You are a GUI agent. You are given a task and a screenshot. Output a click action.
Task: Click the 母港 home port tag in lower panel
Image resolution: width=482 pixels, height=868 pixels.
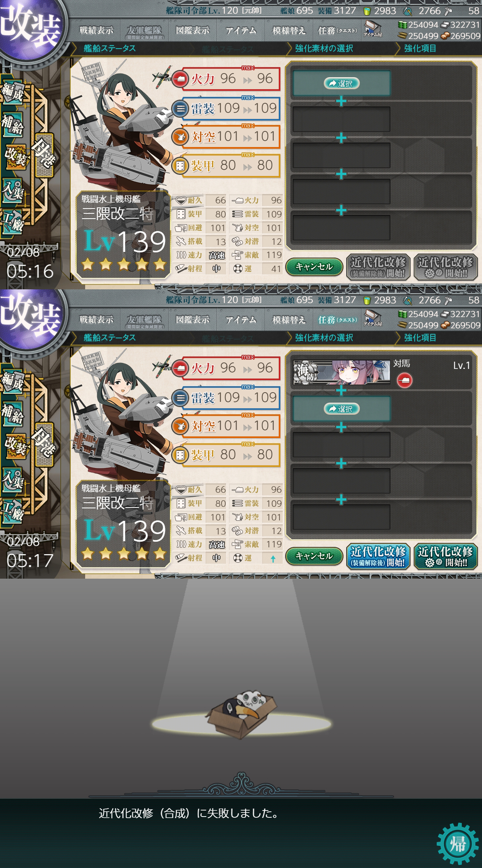43,445
